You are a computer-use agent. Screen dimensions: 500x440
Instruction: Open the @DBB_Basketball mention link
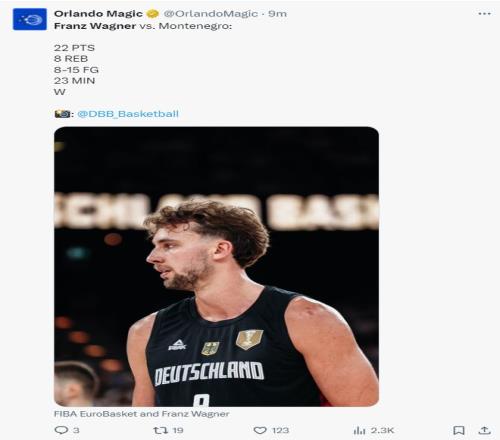coord(128,114)
